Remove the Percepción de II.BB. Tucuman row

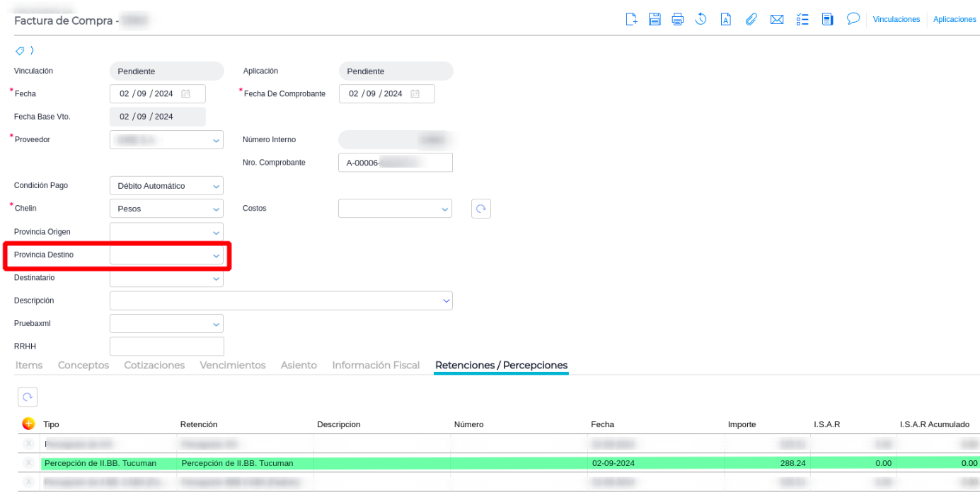click(28, 463)
